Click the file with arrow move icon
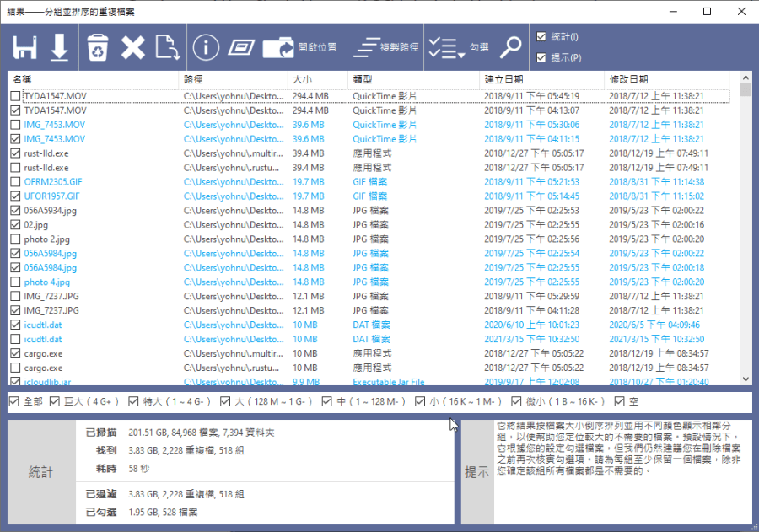This screenshot has width=759, height=532. [x=168, y=48]
